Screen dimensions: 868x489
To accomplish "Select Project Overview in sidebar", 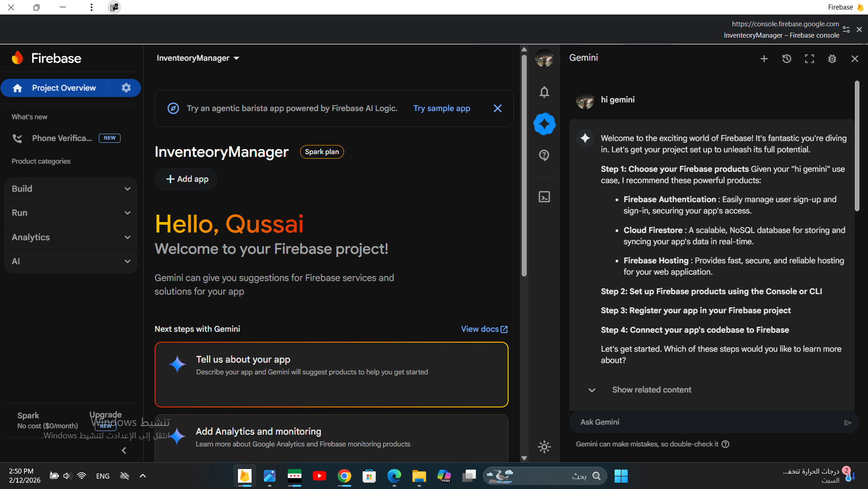I will pos(63,88).
